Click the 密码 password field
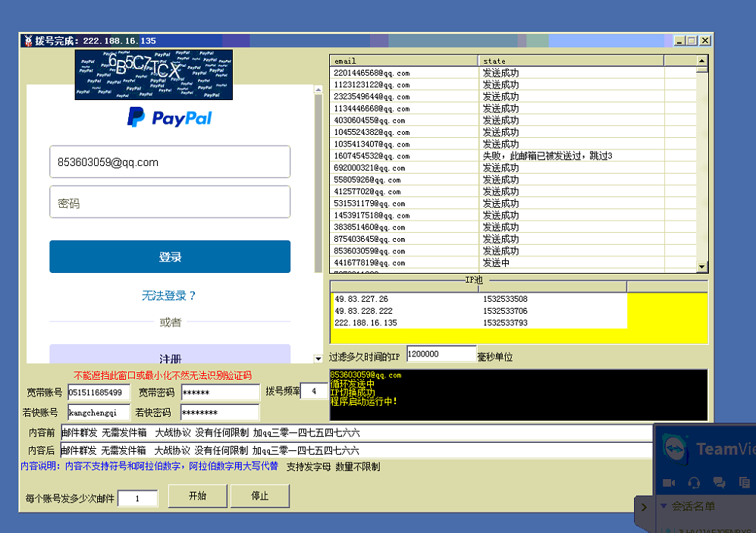 [x=170, y=202]
